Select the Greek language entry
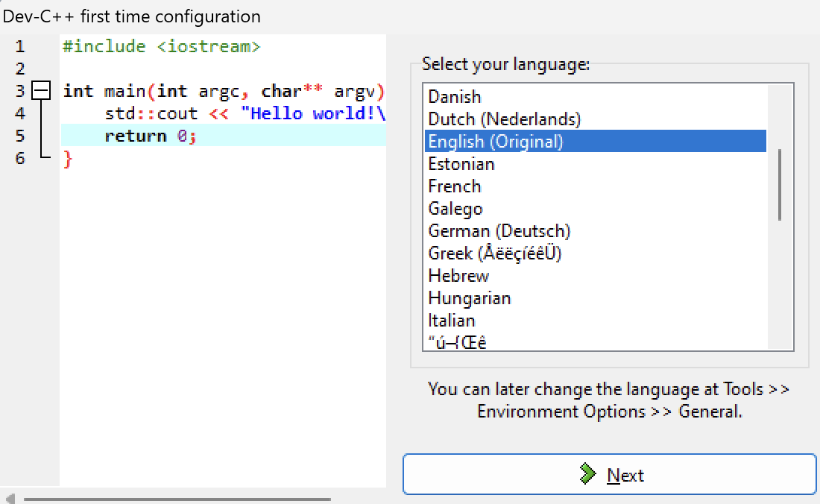This screenshot has width=820, height=504. coord(595,253)
